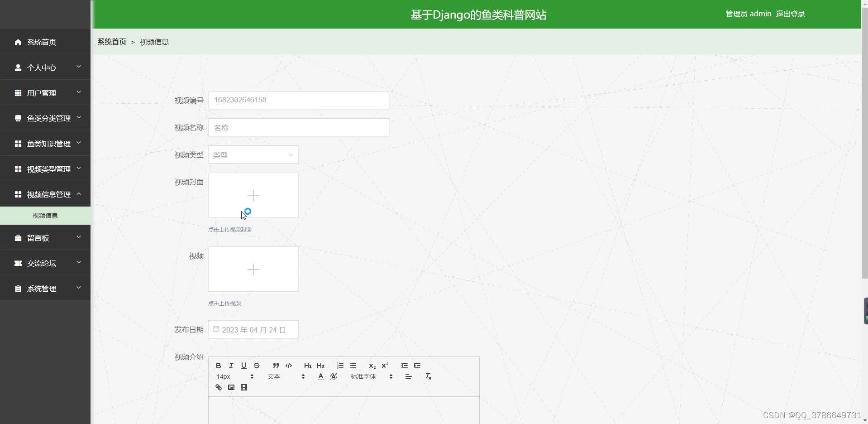
Task: Expand the 鱼类分类管理 sidebar menu
Action: click(x=45, y=118)
